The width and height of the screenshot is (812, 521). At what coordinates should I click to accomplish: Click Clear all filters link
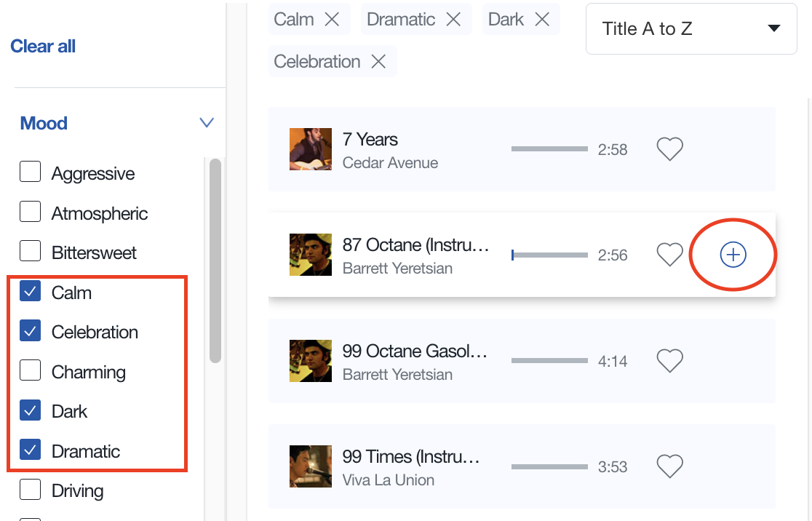43,47
